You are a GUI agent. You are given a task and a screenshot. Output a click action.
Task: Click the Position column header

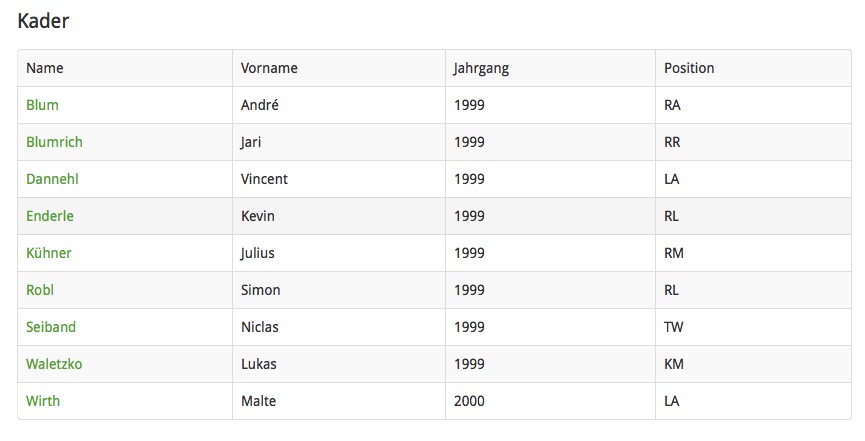pyautogui.click(x=689, y=68)
